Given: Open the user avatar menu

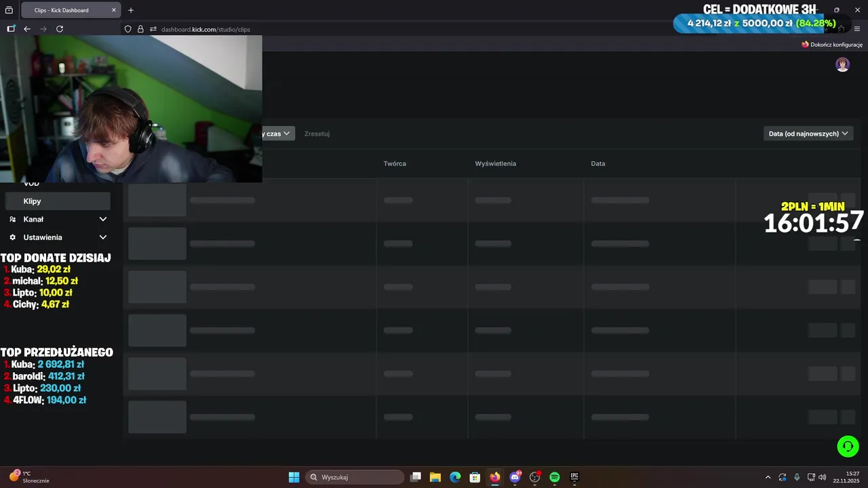Looking at the screenshot, I should pos(843,64).
